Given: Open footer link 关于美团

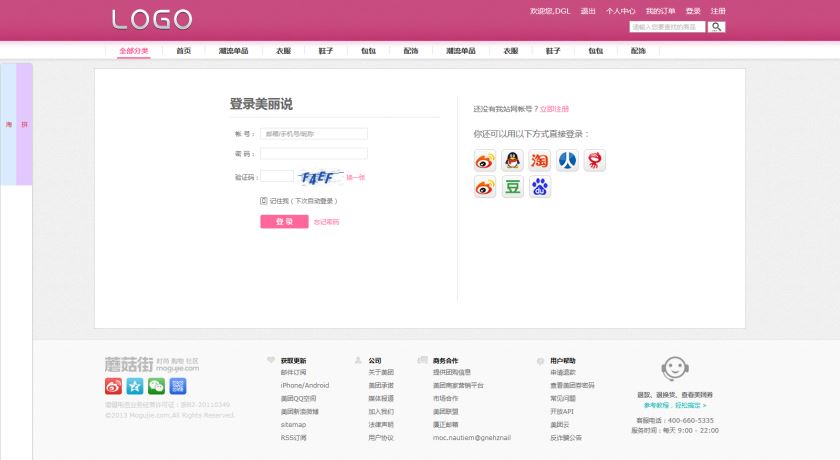Looking at the screenshot, I should (381, 372).
